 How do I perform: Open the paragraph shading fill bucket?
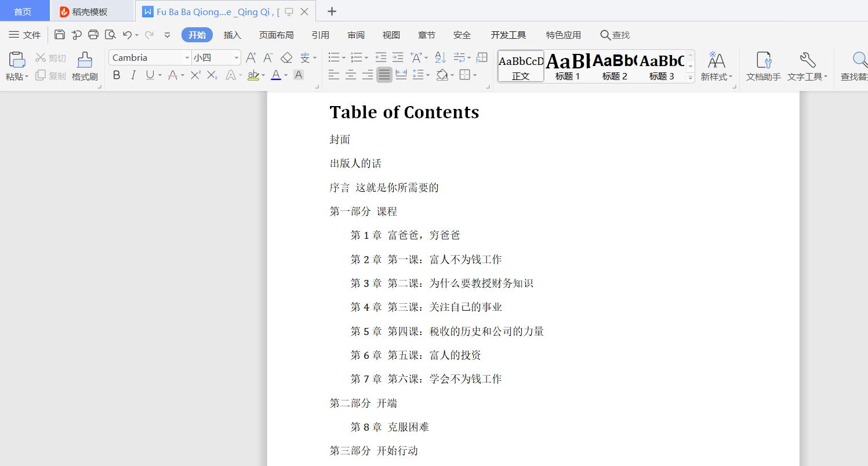click(x=442, y=75)
